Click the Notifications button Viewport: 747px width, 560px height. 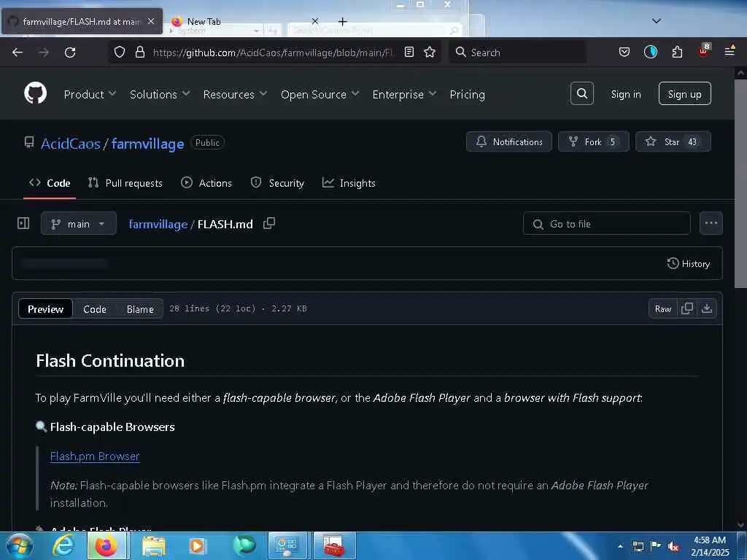pos(508,141)
